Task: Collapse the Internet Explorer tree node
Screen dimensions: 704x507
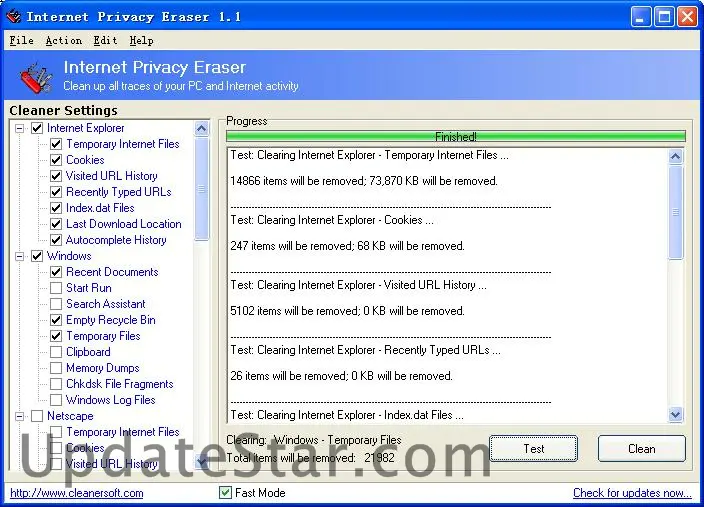Action: click(19, 128)
